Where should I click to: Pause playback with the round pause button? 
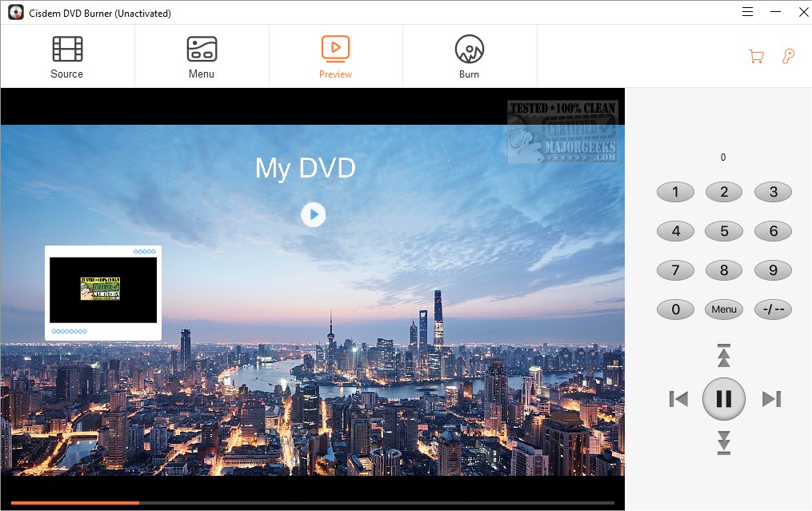point(723,399)
